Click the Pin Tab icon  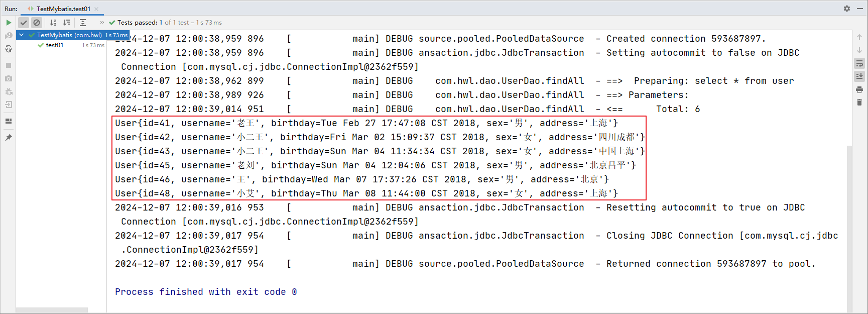[9, 138]
